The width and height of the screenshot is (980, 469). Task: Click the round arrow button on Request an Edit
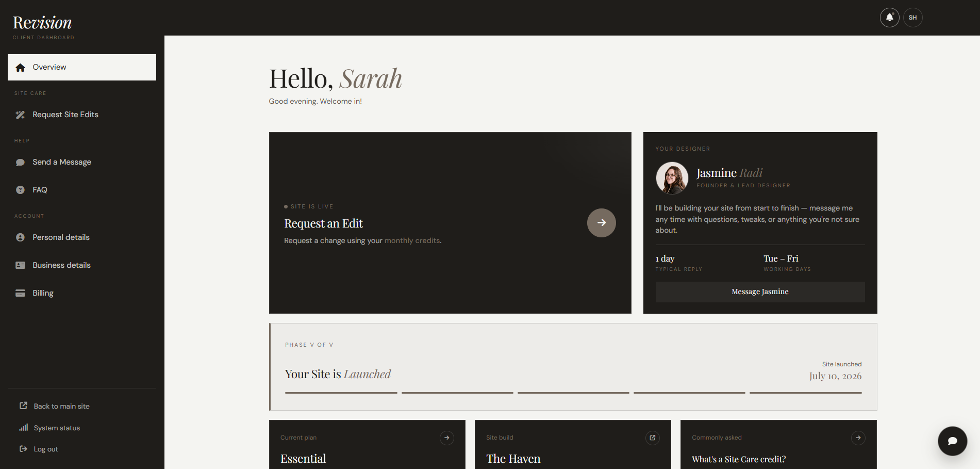tap(601, 223)
